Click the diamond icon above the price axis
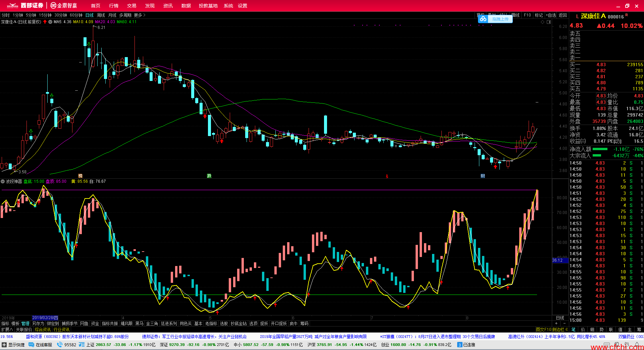Viewport: 644px width, 350px height. coord(542,22)
